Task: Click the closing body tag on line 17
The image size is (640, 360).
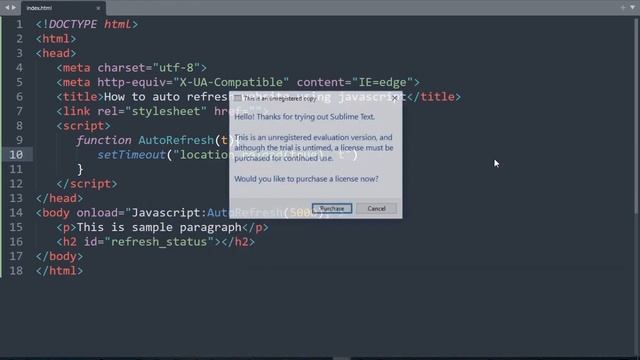Action: tap(59, 256)
